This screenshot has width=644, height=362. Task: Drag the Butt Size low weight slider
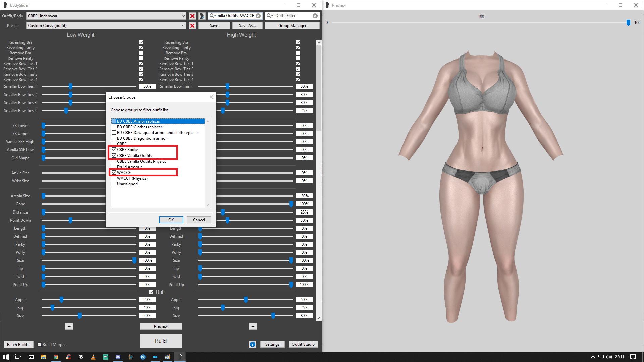pyautogui.click(x=79, y=316)
